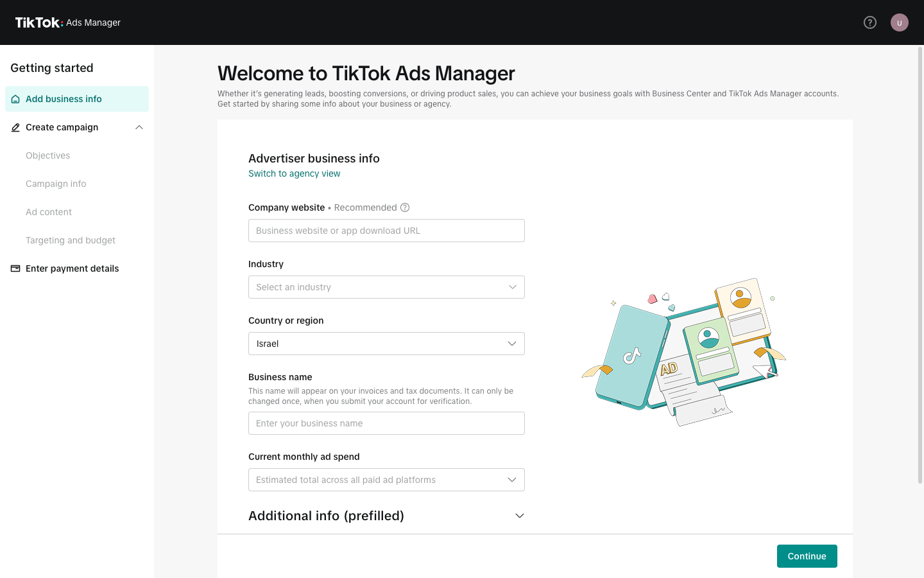The width and height of the screenshot is (924, 578).
Task: Open the Select an industry dropdown
Action: tap(386, 287)
